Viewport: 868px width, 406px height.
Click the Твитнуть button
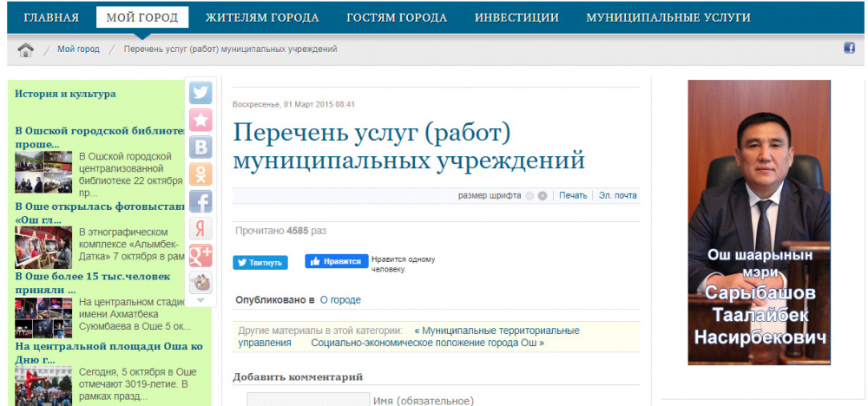pos(260,262)
